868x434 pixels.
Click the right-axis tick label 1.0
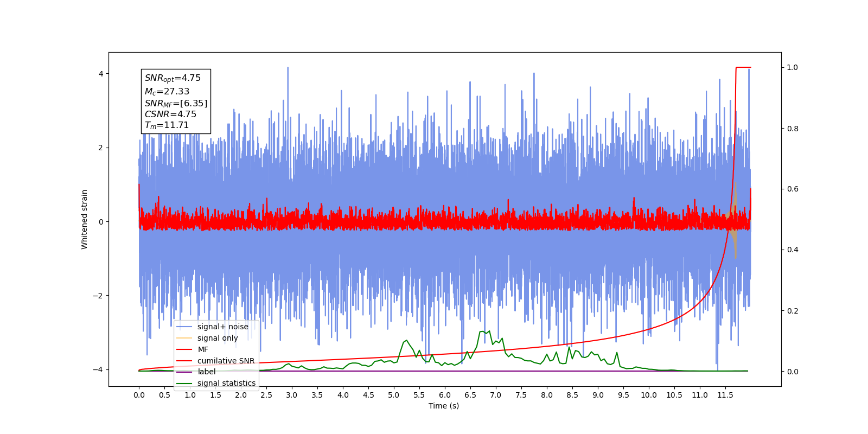[793, 67]
